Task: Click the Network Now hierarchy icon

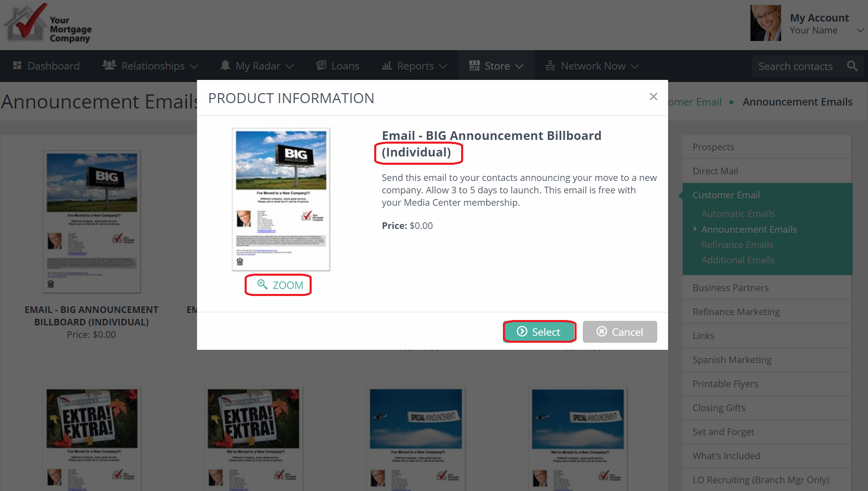Action: click(550, 65)
